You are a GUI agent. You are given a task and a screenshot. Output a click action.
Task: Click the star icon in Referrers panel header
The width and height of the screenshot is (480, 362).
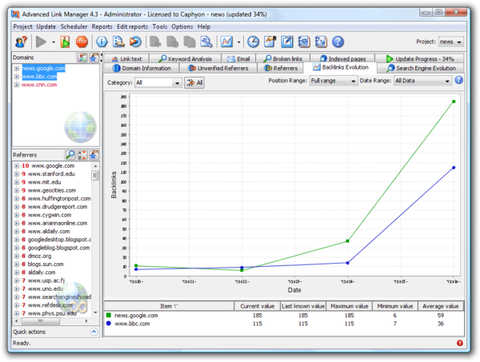pyautogui.click(x=94, y=155)
